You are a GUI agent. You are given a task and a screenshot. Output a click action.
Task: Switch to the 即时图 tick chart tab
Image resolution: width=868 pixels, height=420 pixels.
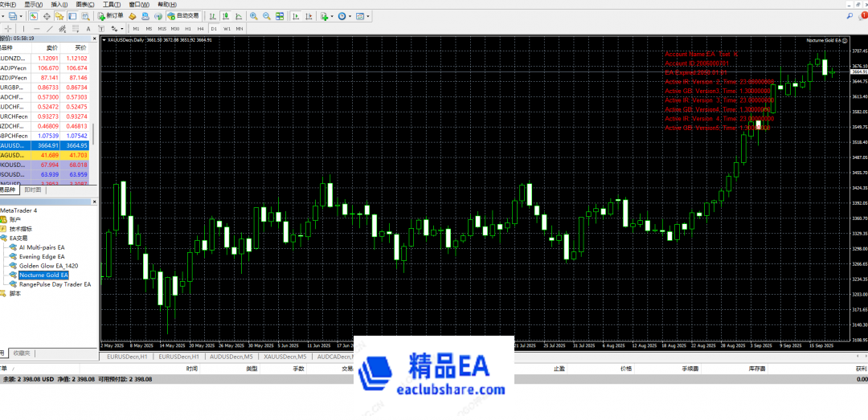[33, 190]
